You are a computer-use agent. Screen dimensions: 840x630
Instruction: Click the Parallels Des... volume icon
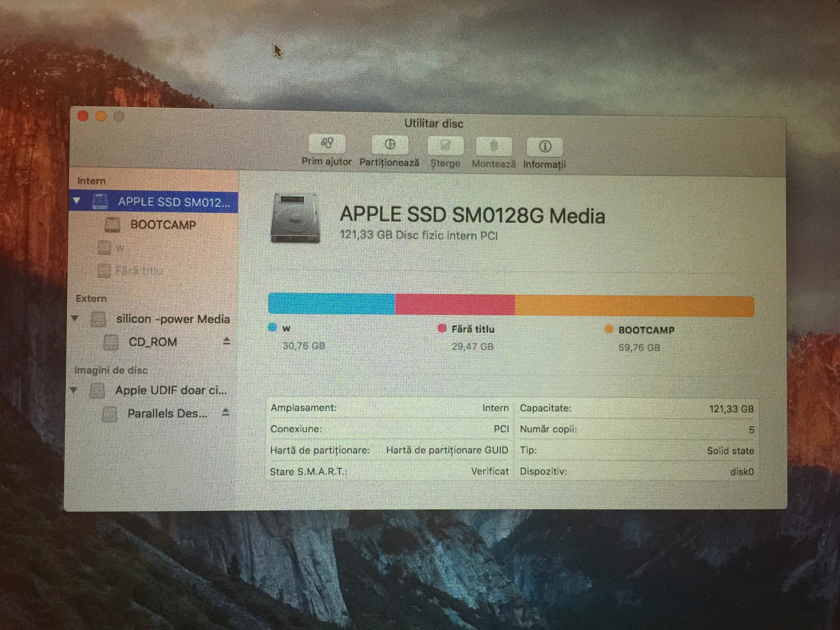[x=110, y=414]
